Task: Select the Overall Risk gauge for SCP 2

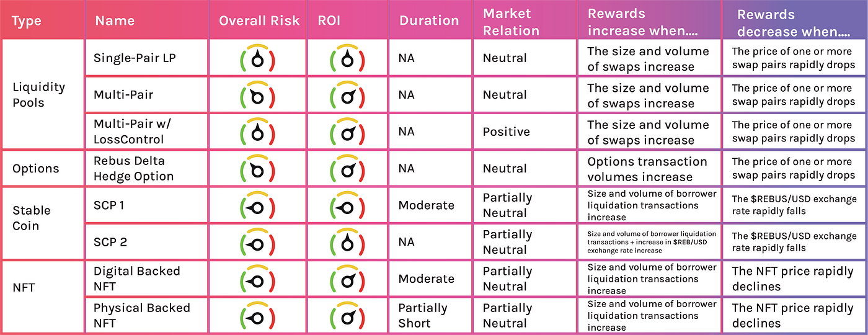Action: coord(257,241)
